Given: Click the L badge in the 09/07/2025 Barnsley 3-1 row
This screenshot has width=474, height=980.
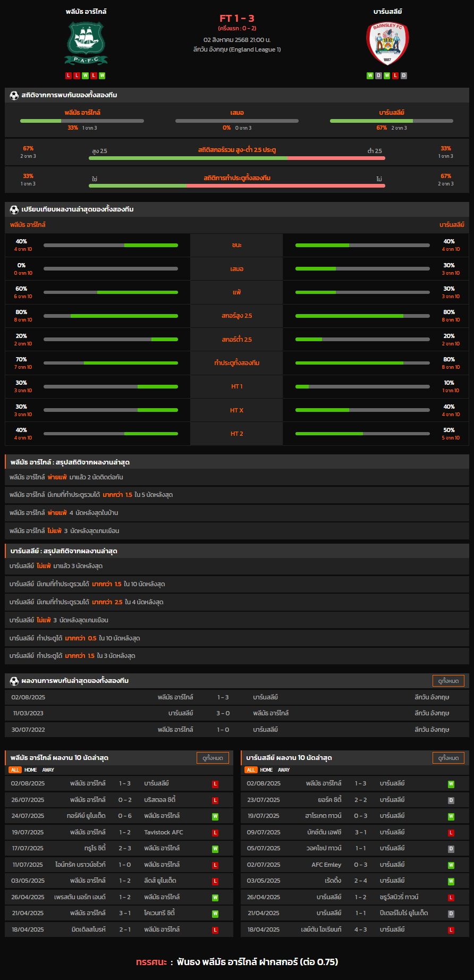Looking at the screenshot, I should pos(451,833).
